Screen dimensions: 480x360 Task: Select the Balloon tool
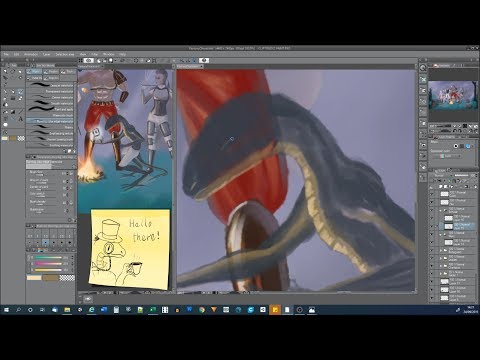(x=5, y=125)
